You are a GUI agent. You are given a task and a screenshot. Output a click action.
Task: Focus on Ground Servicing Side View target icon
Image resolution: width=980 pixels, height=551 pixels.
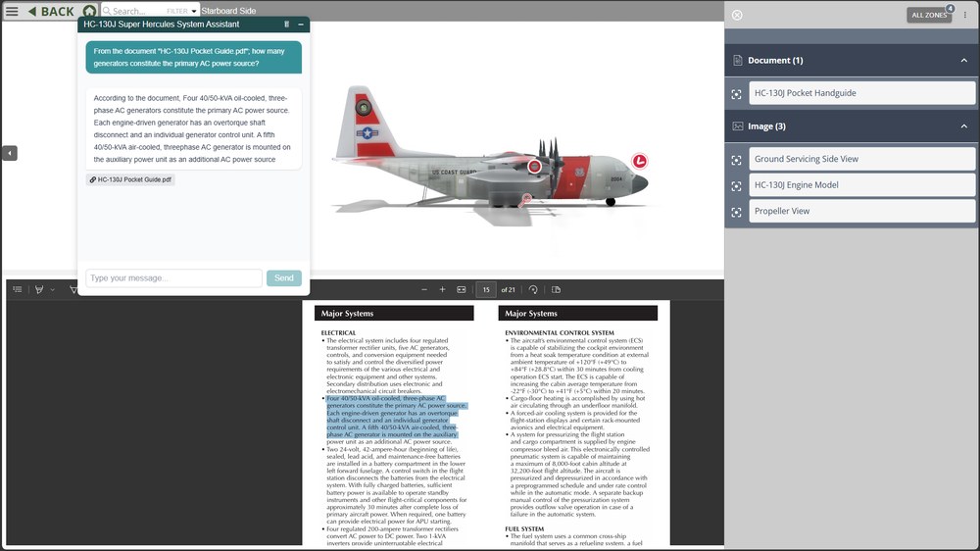click(x=737, y=160)
